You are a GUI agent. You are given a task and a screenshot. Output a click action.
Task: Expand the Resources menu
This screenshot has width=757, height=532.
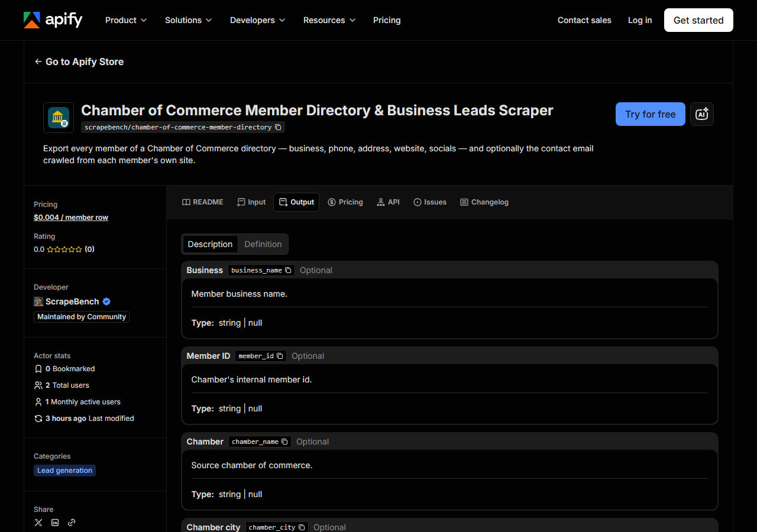tap(330, 20)
